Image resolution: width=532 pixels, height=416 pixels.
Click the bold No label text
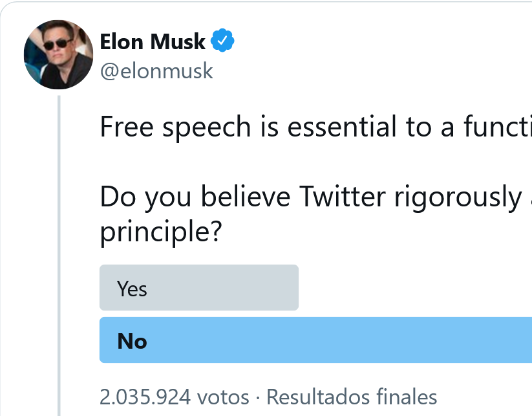tap(132, 341)
